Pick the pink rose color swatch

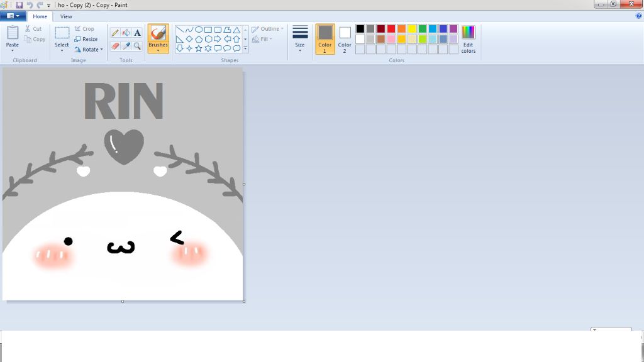click(x=391, y=39)
